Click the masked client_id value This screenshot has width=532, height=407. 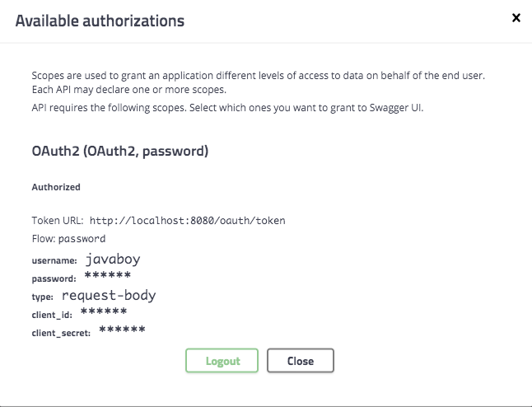(104, 311)
